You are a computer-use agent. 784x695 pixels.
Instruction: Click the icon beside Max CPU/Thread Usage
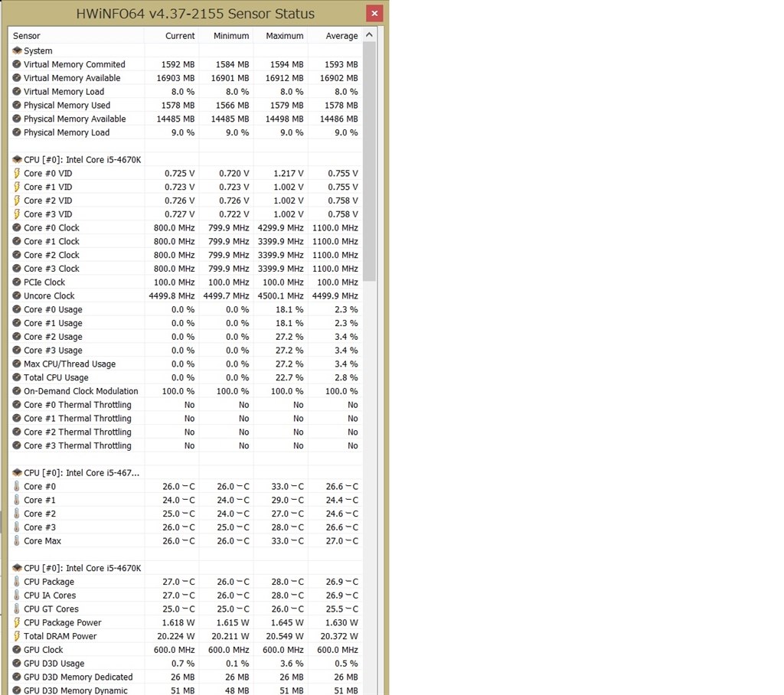[x=17, y=364]
